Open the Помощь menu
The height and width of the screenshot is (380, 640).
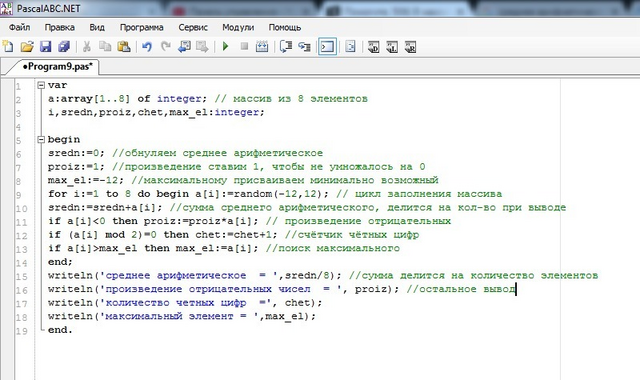pos(285,27)
